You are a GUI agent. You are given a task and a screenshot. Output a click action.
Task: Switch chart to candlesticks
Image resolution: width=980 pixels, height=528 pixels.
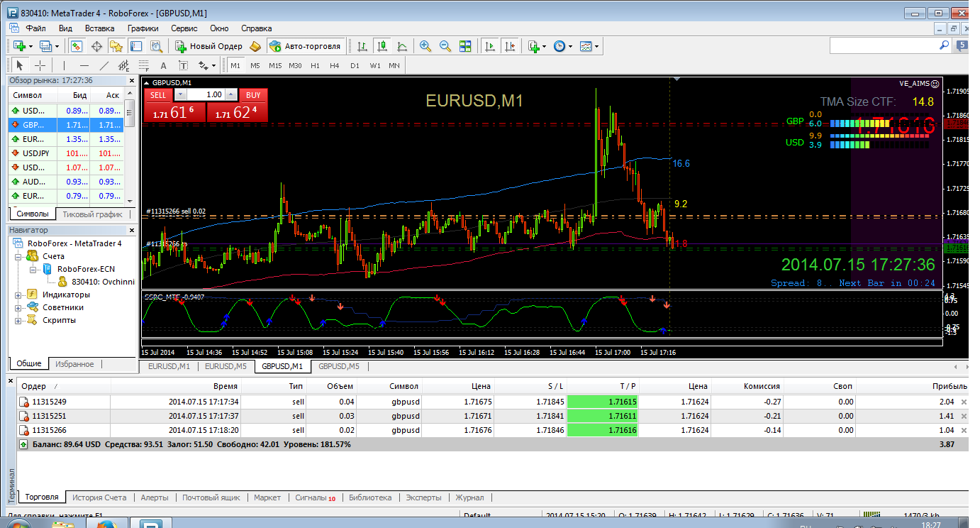point(382,46)
